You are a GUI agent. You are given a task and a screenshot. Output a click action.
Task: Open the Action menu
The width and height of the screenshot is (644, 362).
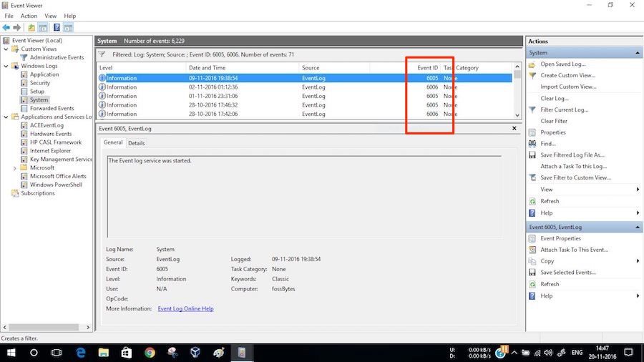pyautogui.click(x=29, y=16)
